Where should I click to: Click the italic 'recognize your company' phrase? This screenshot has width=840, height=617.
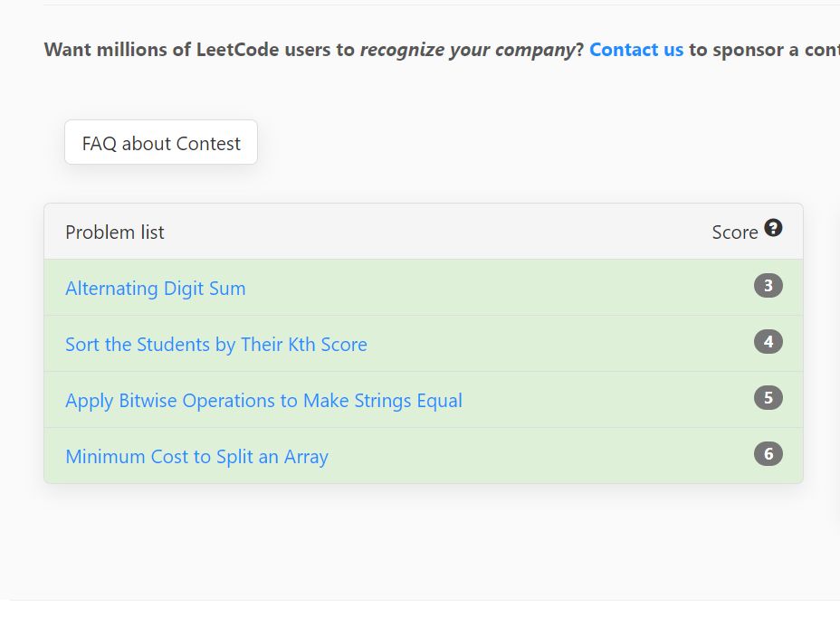click(x=467, y=50)
